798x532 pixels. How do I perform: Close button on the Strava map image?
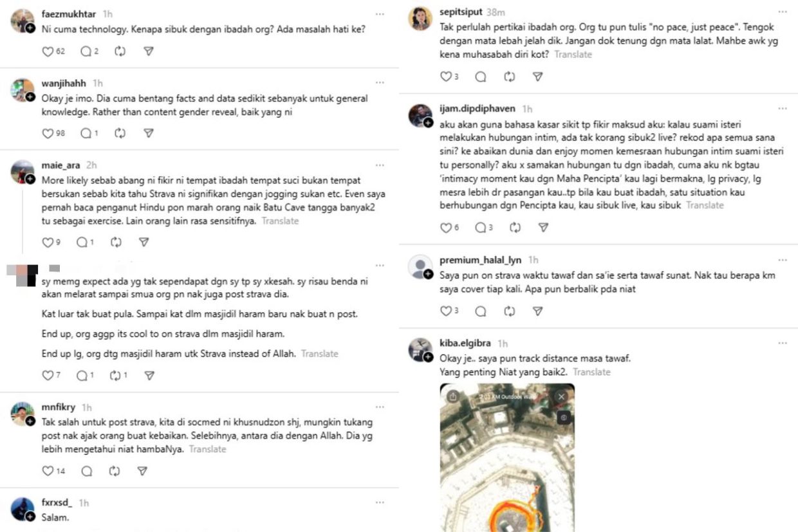tap(561, 397)
